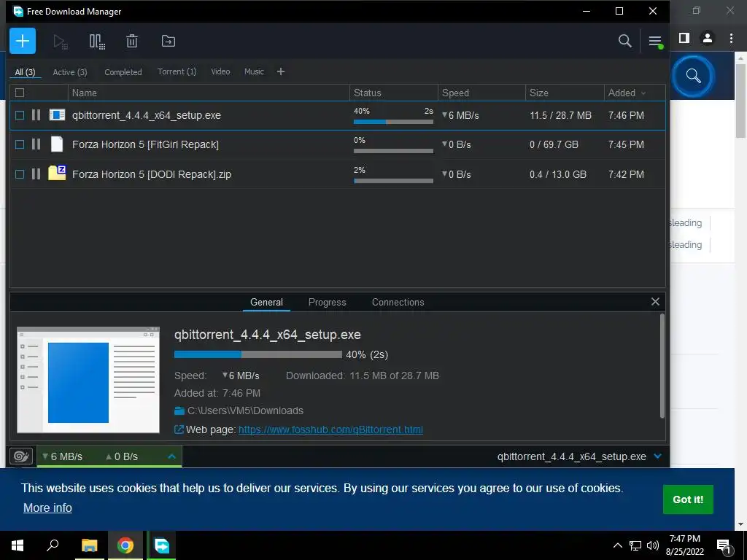Viewport: 747px width, 560px height.
Task: Click the pause all downloads toolbar icon
Action: (97, 42)
